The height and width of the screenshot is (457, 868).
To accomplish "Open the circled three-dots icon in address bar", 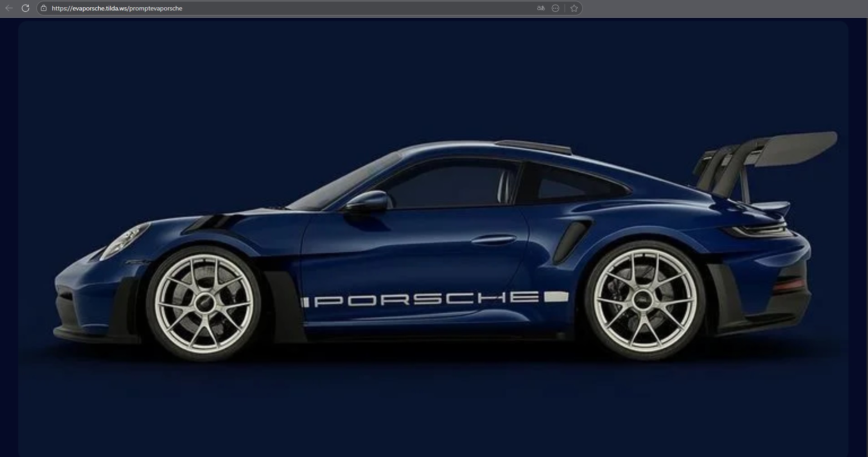I will pyautogui.click(x=555, y=8).
